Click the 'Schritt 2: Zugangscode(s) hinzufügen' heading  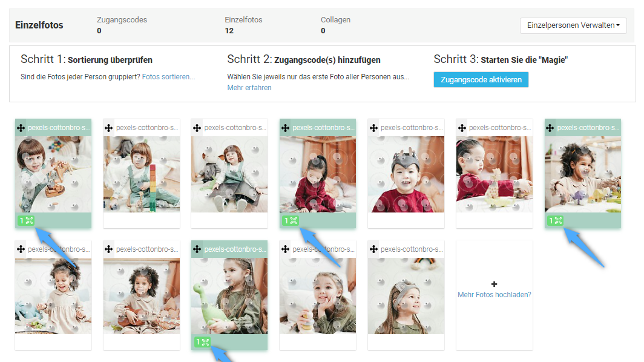303,59
